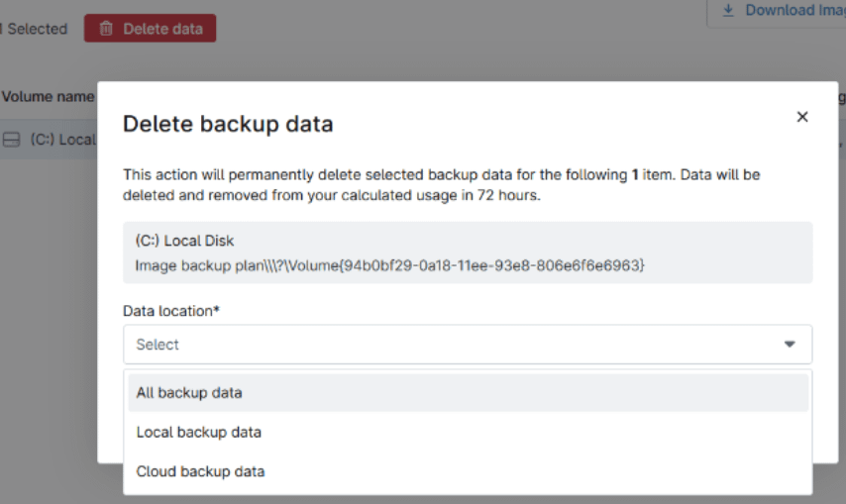
Task: Click the download arrow icon
Action: [x=728, y=10]
